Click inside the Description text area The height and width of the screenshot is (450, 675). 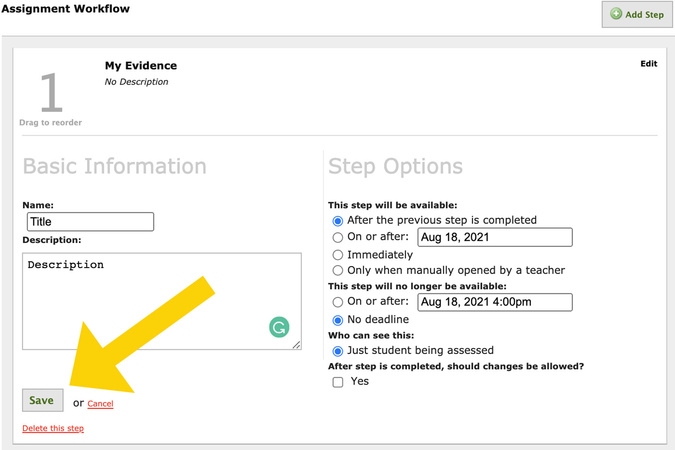click(162, 301)
